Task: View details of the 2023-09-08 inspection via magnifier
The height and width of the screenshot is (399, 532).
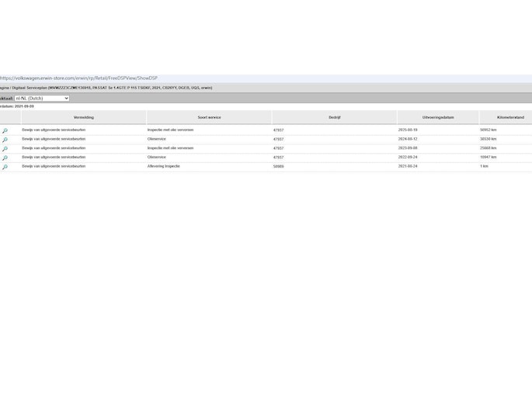Action: pyautogui.click(x=5, y=148)
